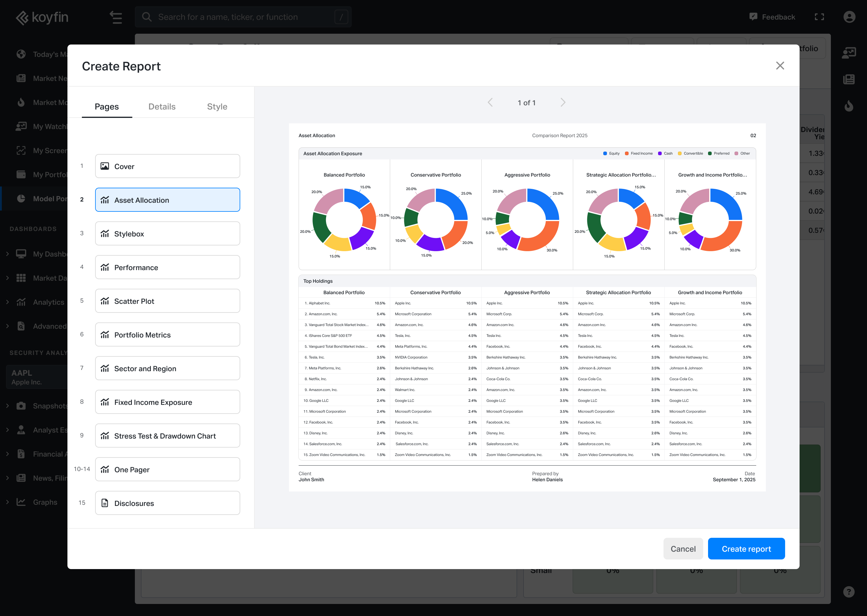This screenshot has width=867, height=616.
Task: Open the flame icon in right rail
Action: tap(849, 106)
